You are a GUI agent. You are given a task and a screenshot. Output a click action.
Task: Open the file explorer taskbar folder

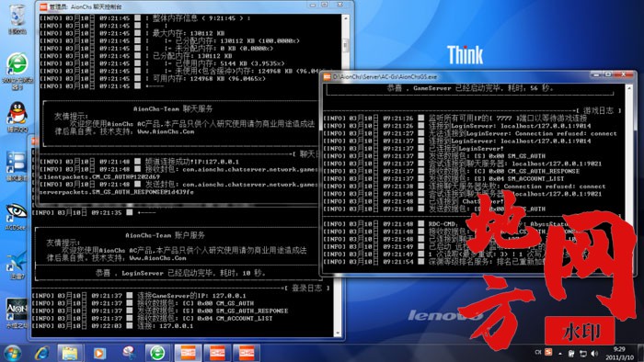pyautogui.click(x=70, y=353)
